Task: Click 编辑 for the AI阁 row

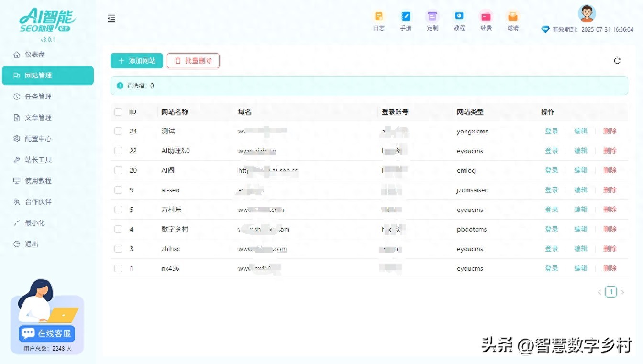Action: [x=581, y=170]
